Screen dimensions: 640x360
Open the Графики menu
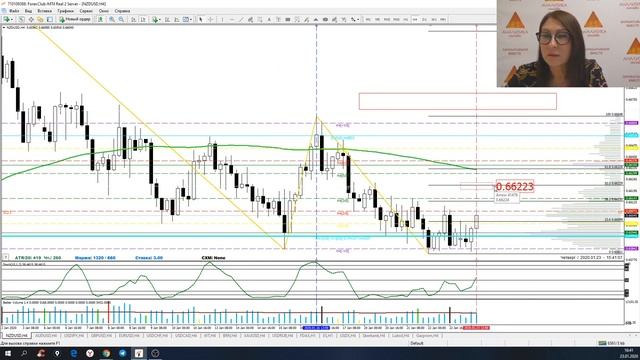tap(65, 11)
